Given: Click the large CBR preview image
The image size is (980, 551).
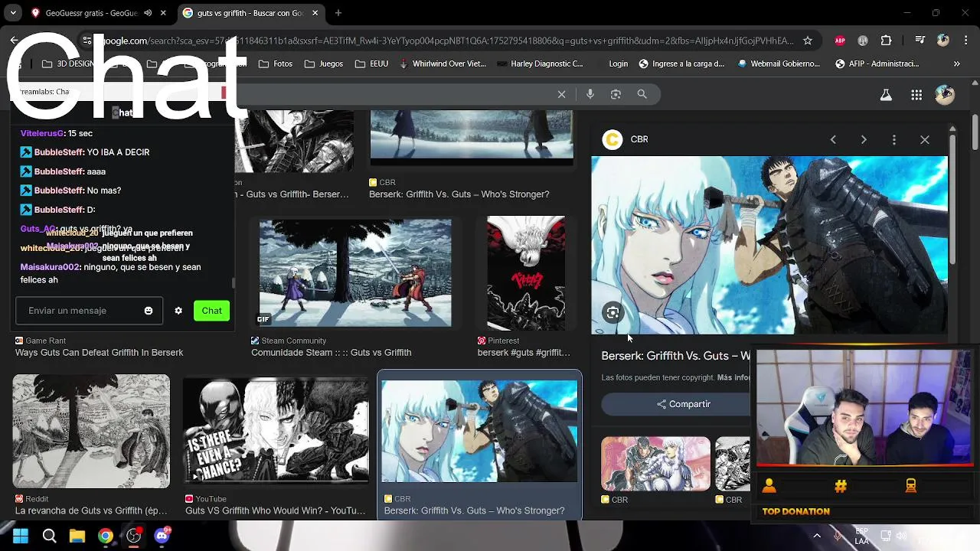Looking at the screenshot, I should [769, 245].
